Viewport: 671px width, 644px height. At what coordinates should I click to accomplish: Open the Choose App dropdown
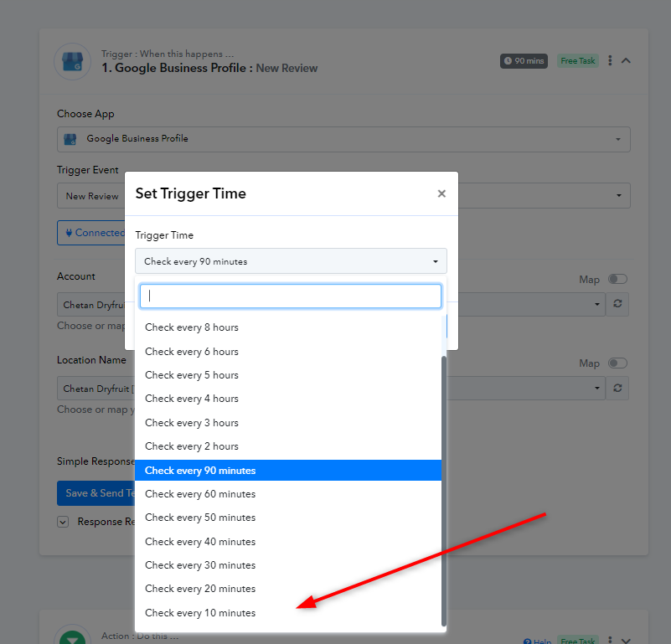click(x=343, y=139)
